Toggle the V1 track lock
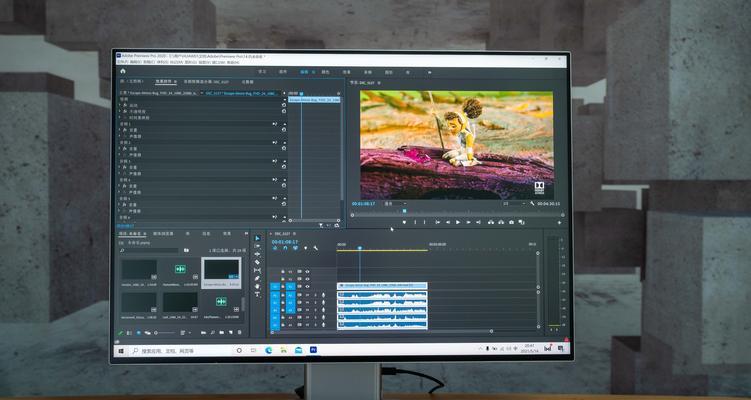This screenshot has height=400, width=751. (283, 286)
